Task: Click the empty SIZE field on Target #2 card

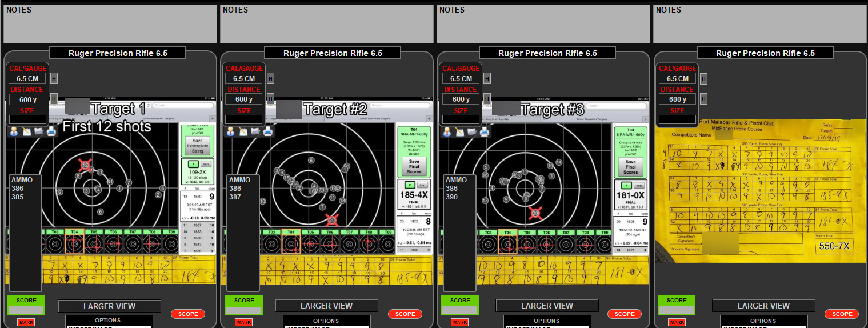Action: 244,119
